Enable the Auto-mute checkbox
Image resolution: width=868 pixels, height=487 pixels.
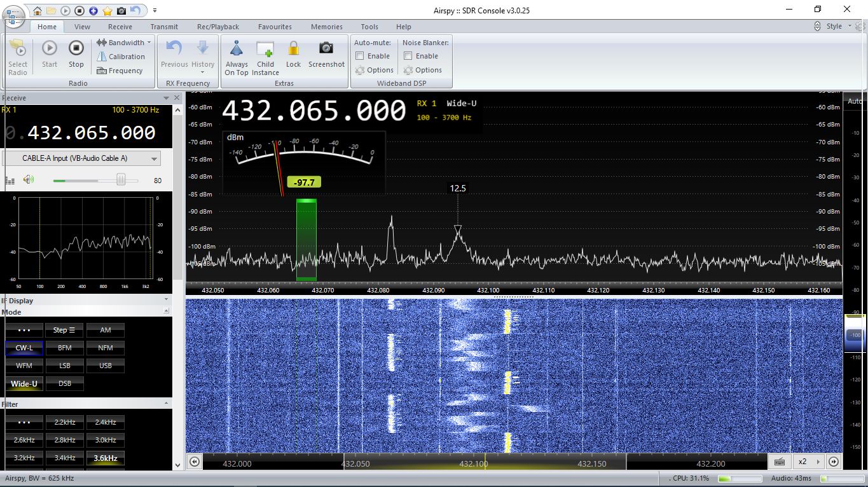pyautogui.click(x=360, y=56)
